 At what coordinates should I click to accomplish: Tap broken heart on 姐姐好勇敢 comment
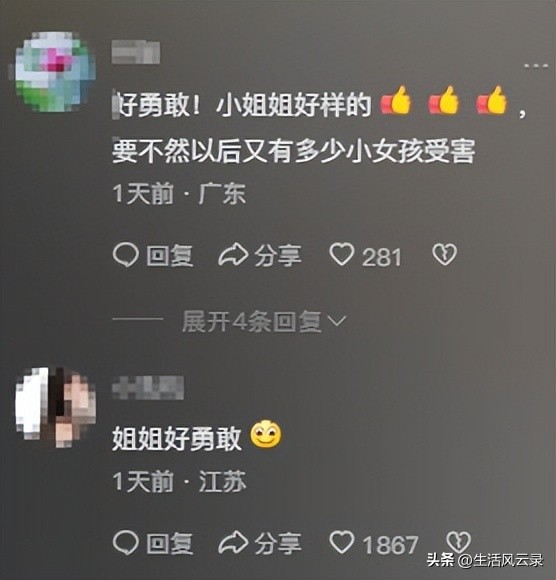coord(458,542)
